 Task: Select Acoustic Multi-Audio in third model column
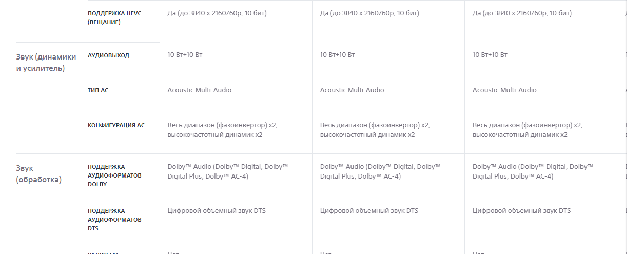click(504, 90)
